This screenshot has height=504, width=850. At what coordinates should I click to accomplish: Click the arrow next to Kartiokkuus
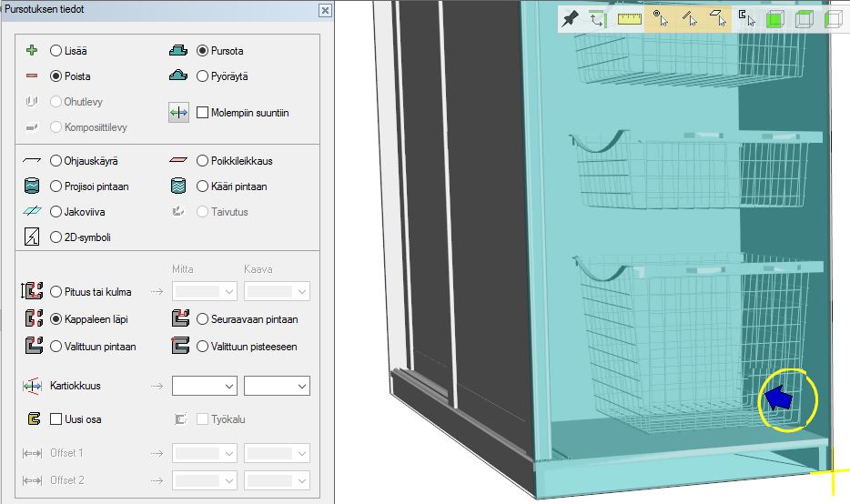[x=157, y=386]
